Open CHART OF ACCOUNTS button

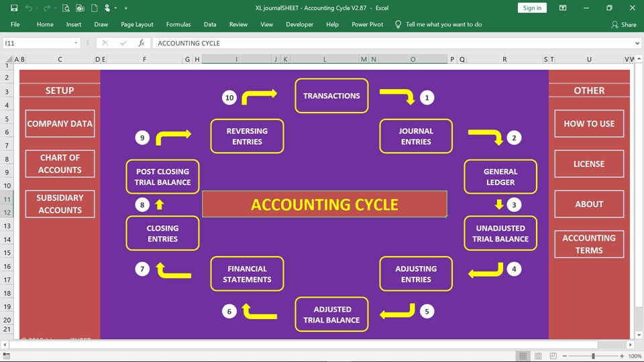pyautogui.click(x=60, y=164)
